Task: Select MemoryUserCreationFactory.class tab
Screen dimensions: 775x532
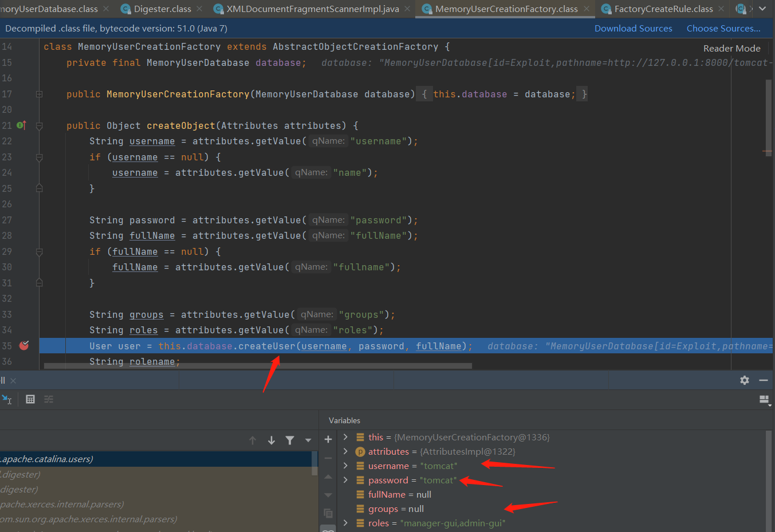Action: coord(506,9)
